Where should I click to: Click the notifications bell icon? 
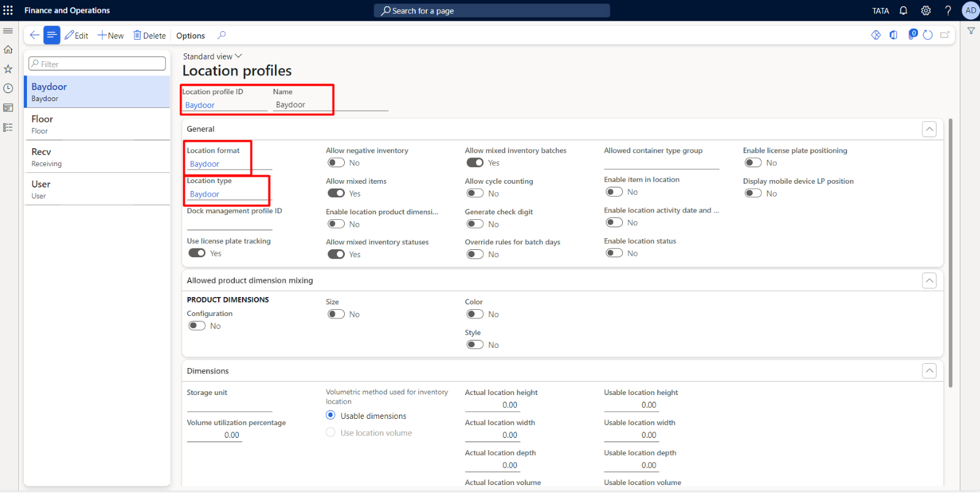(903, 10)
